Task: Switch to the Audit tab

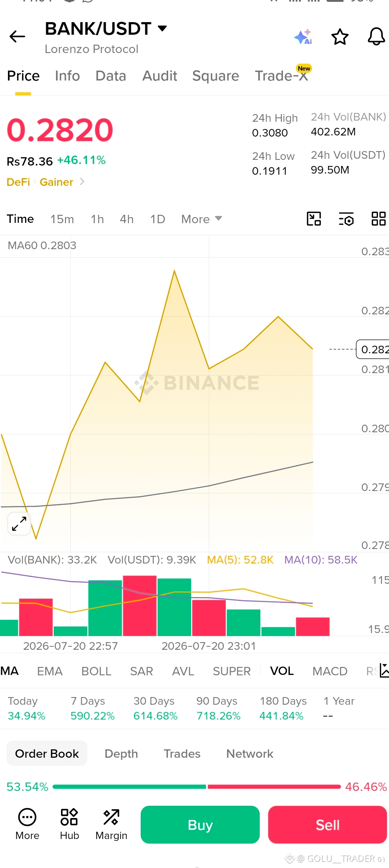Action: coord(160,76)
